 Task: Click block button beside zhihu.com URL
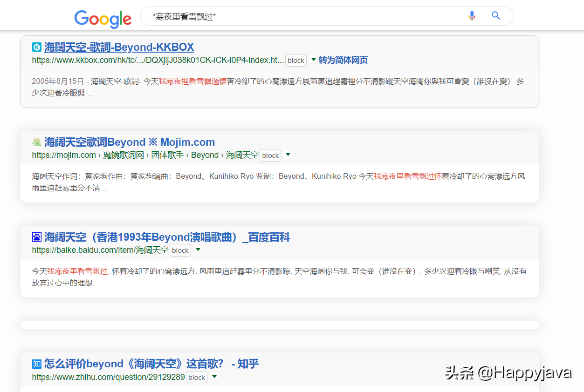coord(197,378)
